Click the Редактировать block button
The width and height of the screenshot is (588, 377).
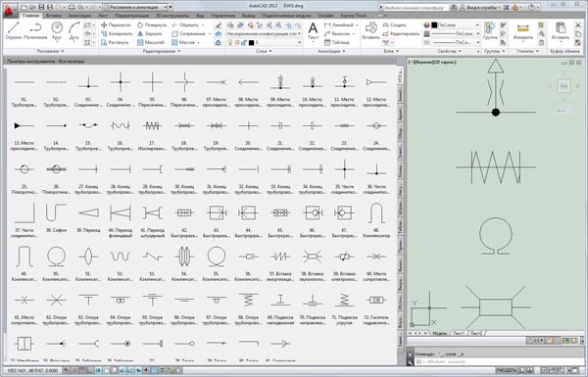pos(401,33)
